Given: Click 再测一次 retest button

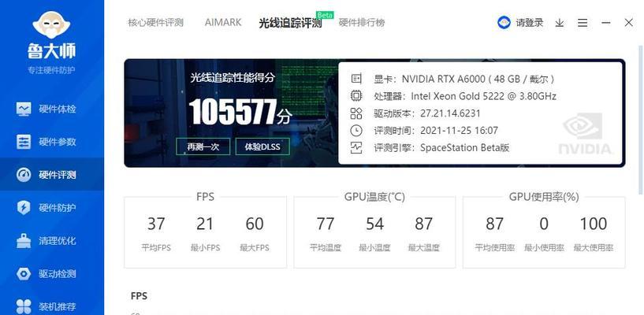Looking at the screenshot, I should (203, 146).
